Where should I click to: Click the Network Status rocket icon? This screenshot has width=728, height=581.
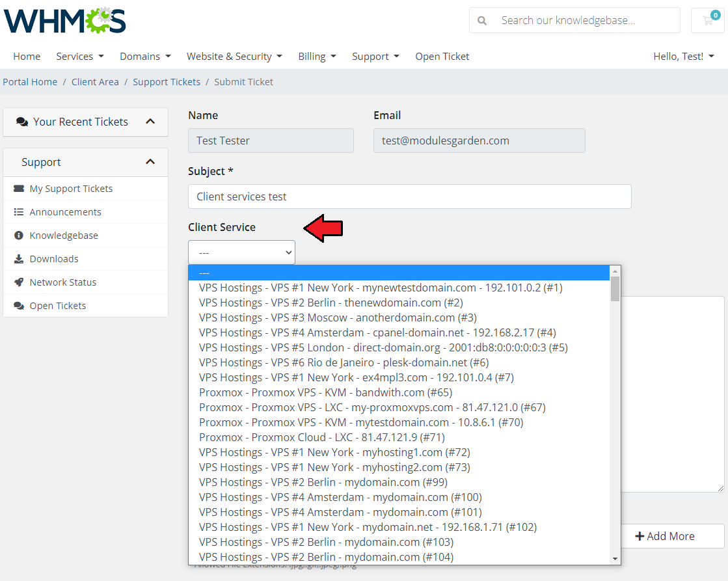[19, 282]
